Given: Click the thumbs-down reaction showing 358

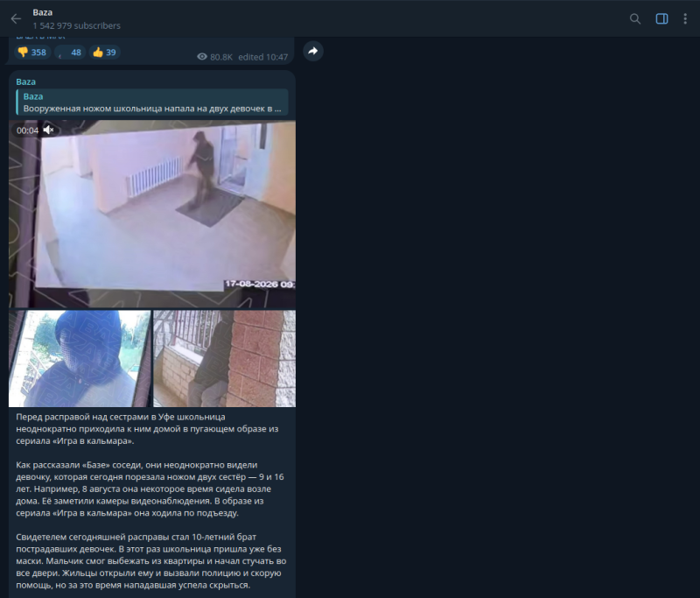Looking at the screenshot, I should 32,53.
